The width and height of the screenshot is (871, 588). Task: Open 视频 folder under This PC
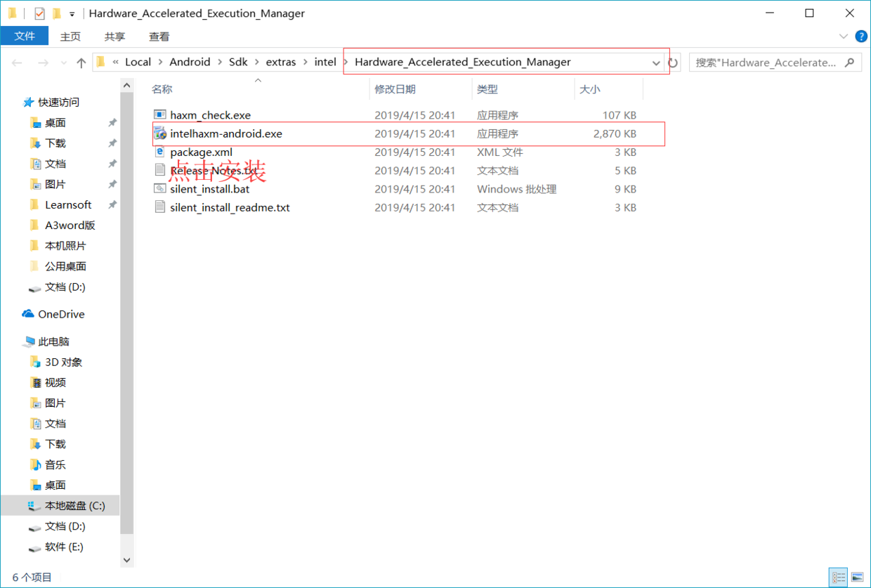tap(55, 383)
